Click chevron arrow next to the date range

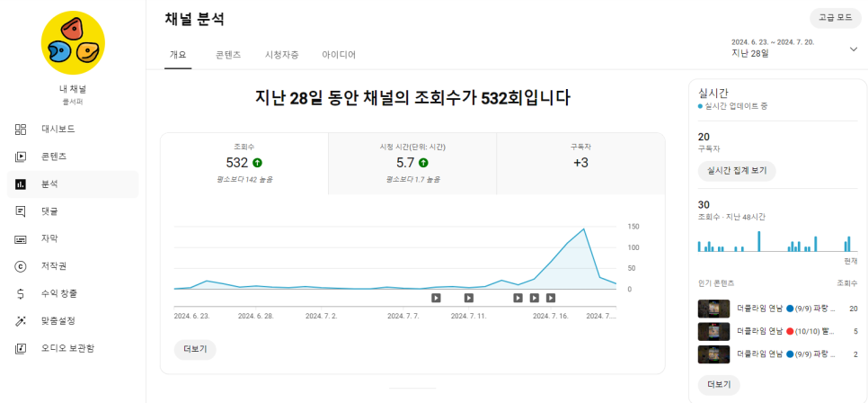[x=853, y=49]
